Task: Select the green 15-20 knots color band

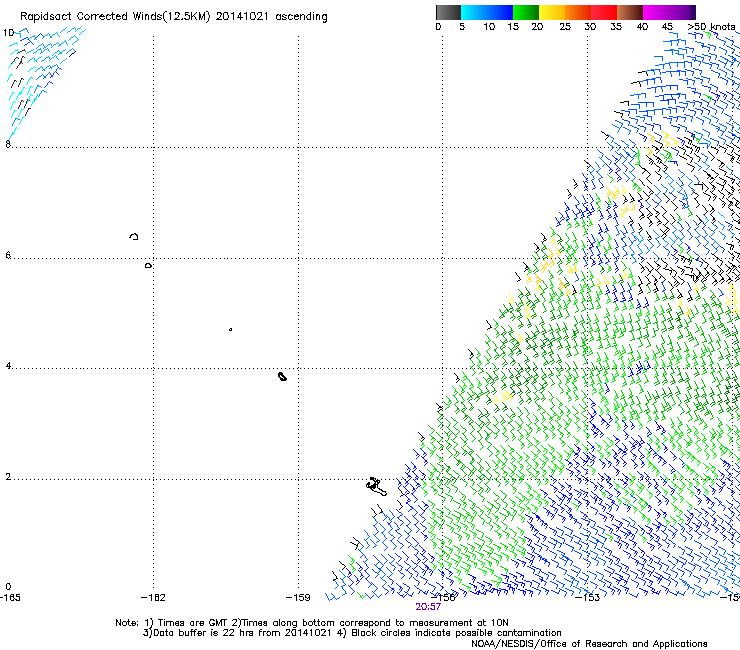Action: click(x=526, y=12)
